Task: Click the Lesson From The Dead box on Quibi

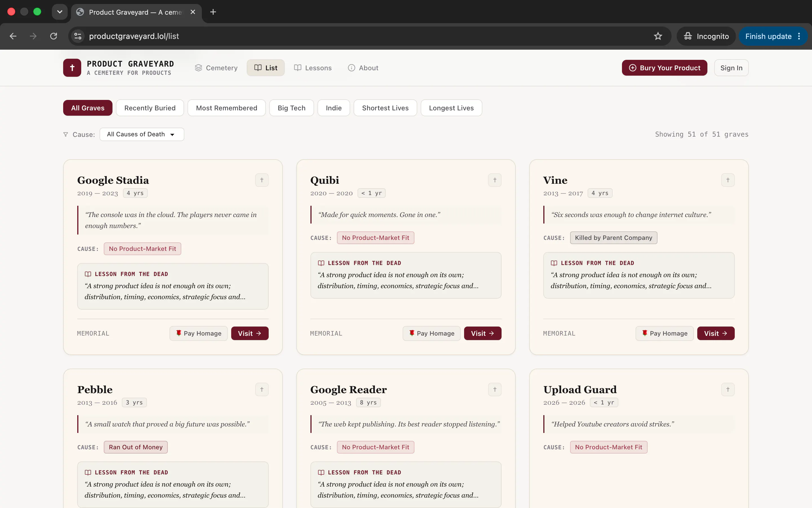Action: tap(406, 275)
